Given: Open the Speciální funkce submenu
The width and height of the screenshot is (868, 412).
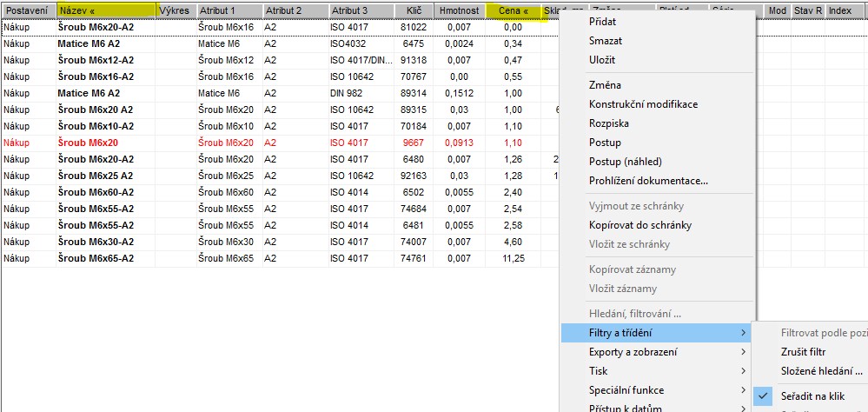Looking at the screenshot, I should click(x=656, y=390).
